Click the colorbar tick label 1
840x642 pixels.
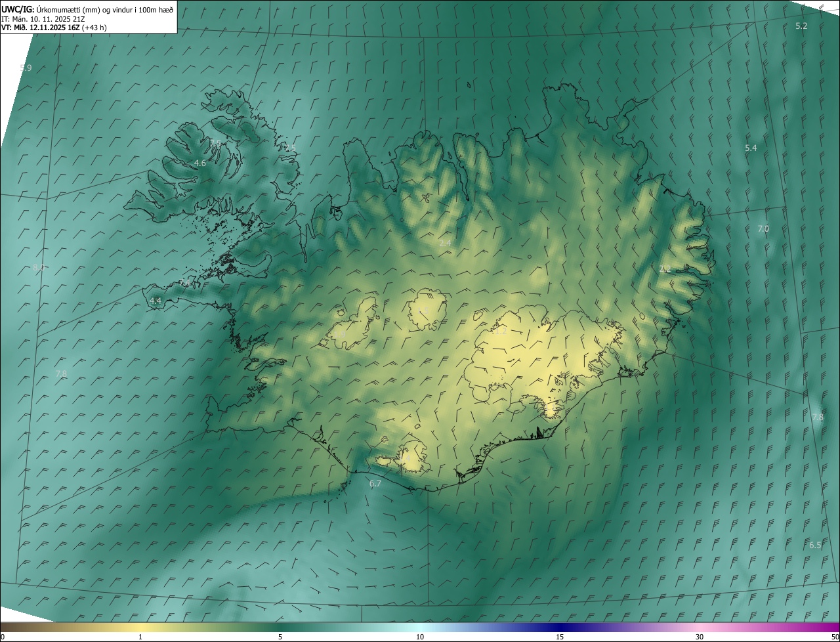(x=140, y=637)
